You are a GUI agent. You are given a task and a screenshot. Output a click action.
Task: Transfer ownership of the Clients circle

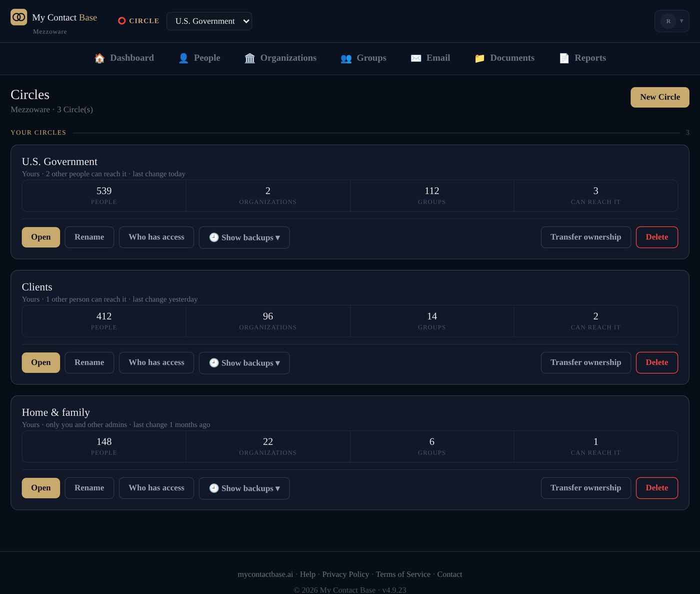click(585, 362)
